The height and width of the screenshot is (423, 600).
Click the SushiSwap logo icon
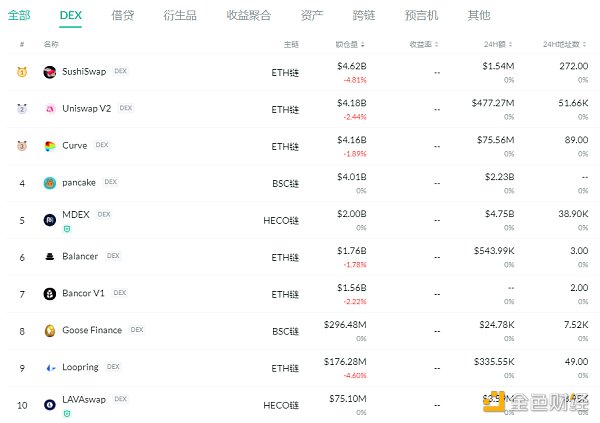point(50,72)
